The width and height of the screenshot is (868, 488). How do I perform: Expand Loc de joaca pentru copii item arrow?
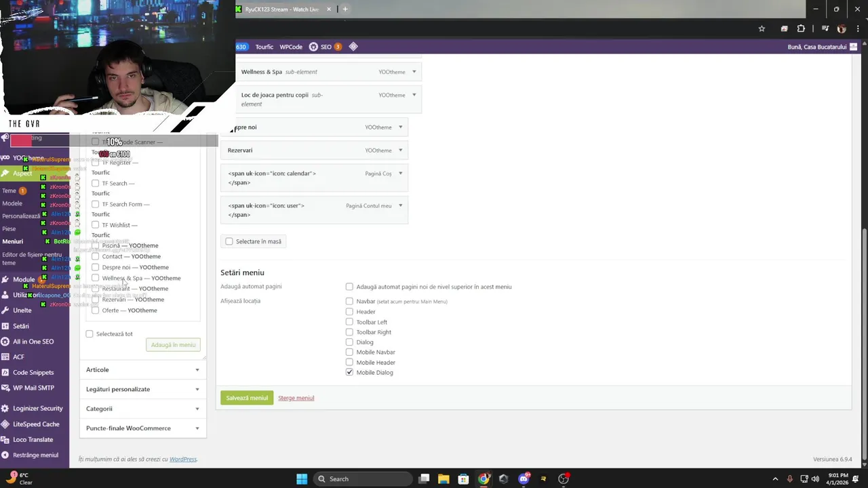pyautogui.click(x=414, y=95)
